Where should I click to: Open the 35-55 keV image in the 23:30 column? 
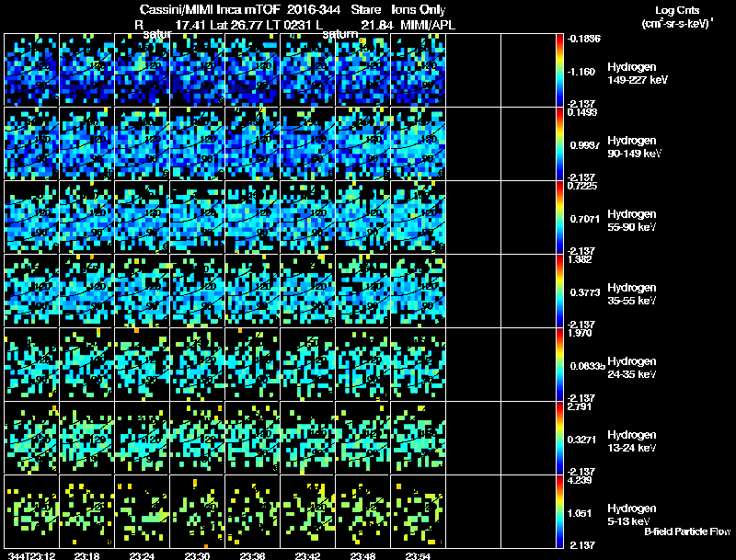[x=197, y=291]
